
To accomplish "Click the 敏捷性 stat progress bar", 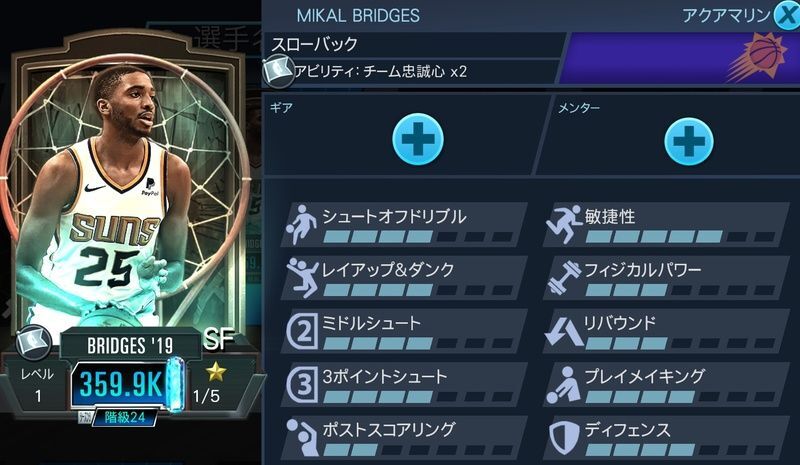I will click(681, 237).
